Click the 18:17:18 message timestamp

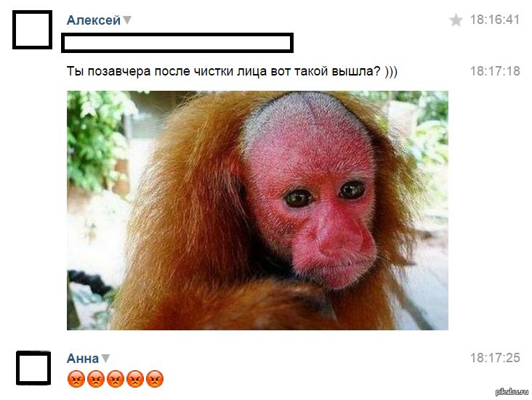tap(495, 71)
